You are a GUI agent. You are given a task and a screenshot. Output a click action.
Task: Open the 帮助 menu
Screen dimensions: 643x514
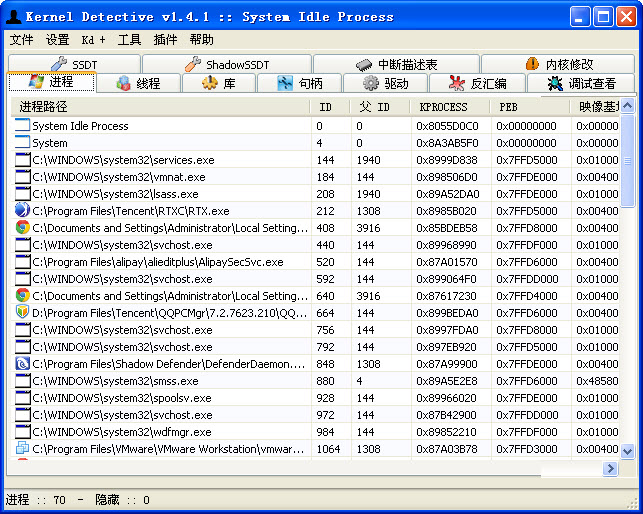point(201,40)
